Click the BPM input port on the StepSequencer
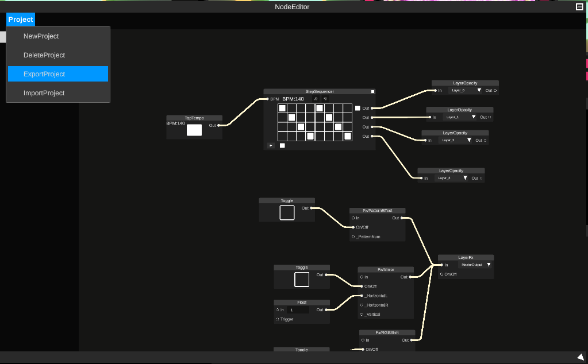The height and width of the screenshot is (364, 588). 268,99
